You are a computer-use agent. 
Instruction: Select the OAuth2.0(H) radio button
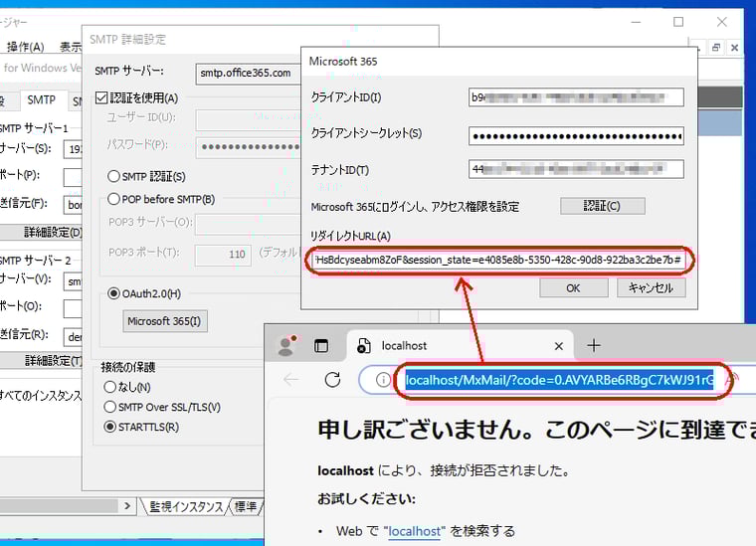coord(113,293)
